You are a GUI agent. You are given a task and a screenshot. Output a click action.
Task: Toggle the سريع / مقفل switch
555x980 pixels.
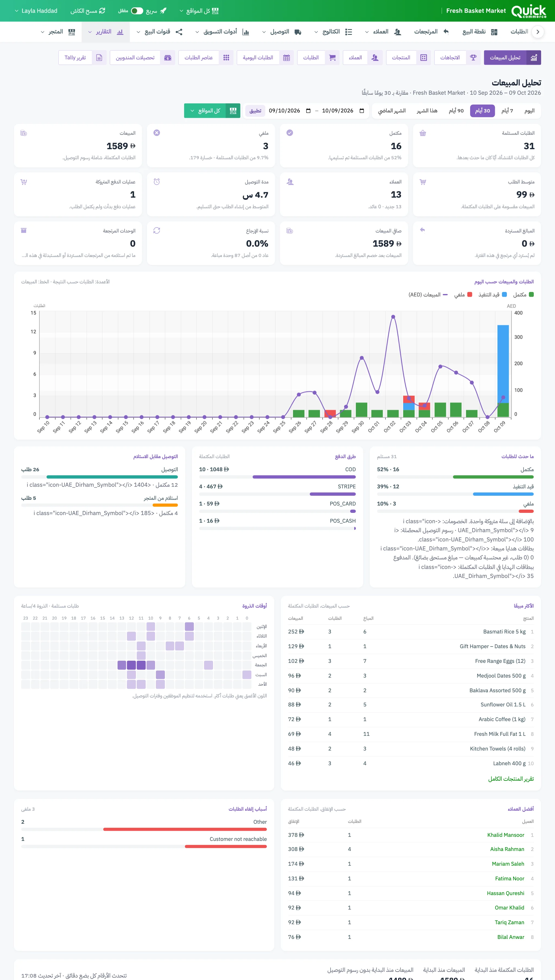pyautogui.click(x=137, y=11)
